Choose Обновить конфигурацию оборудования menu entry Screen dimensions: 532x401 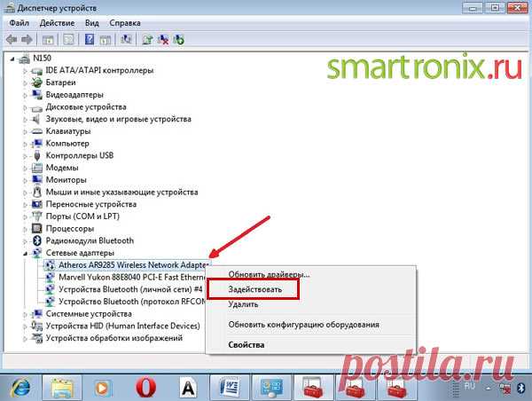303,325
